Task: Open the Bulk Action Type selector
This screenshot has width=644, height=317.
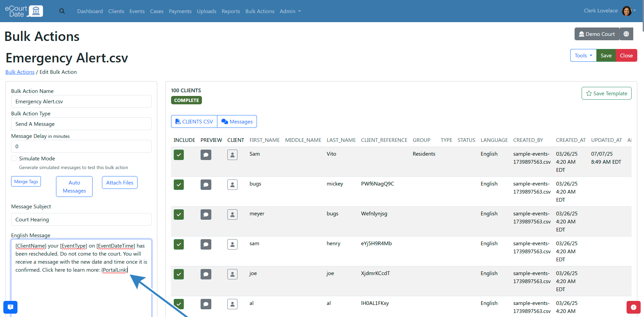Action: [x=81, y=124]
